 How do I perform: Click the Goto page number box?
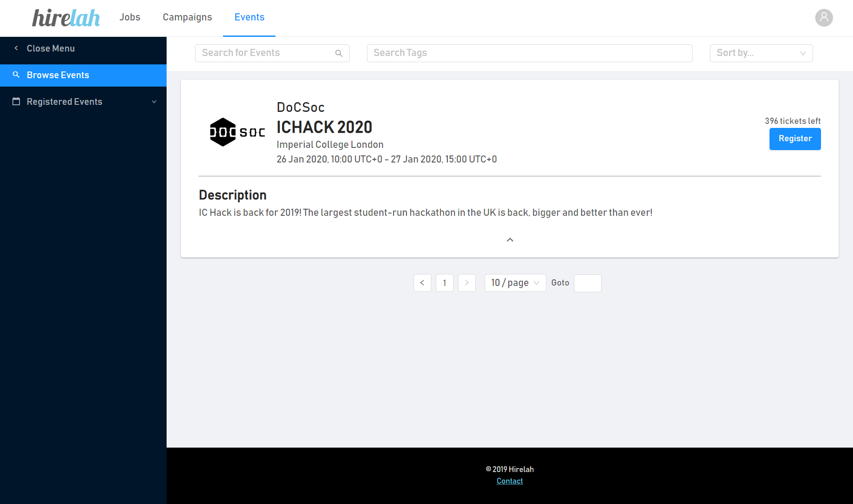point(587,283)
